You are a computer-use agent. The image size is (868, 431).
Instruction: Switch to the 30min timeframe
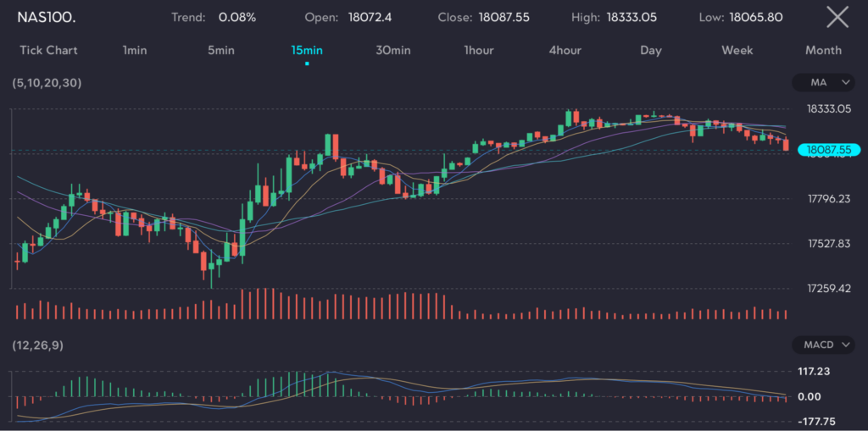click(393, 51)
